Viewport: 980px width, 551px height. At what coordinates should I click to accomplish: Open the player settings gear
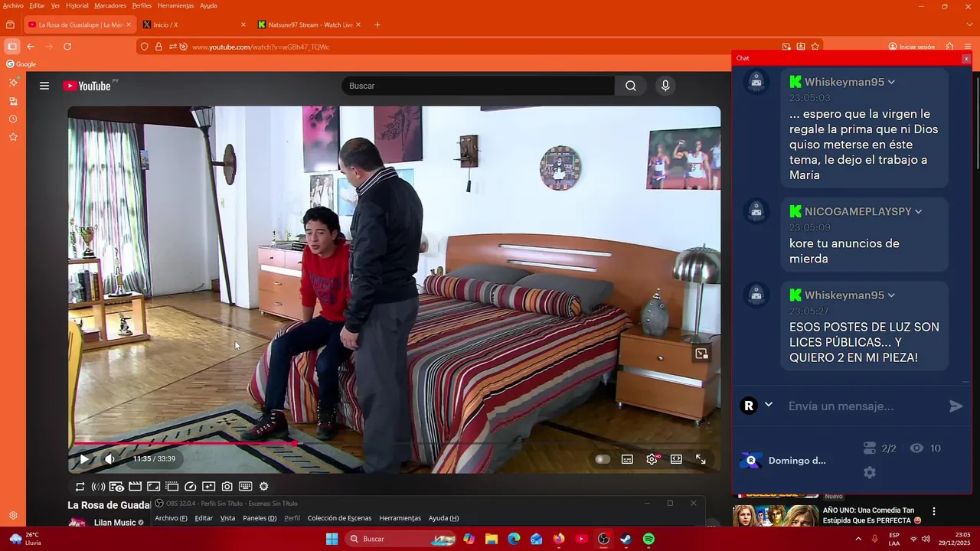[652, 459]
